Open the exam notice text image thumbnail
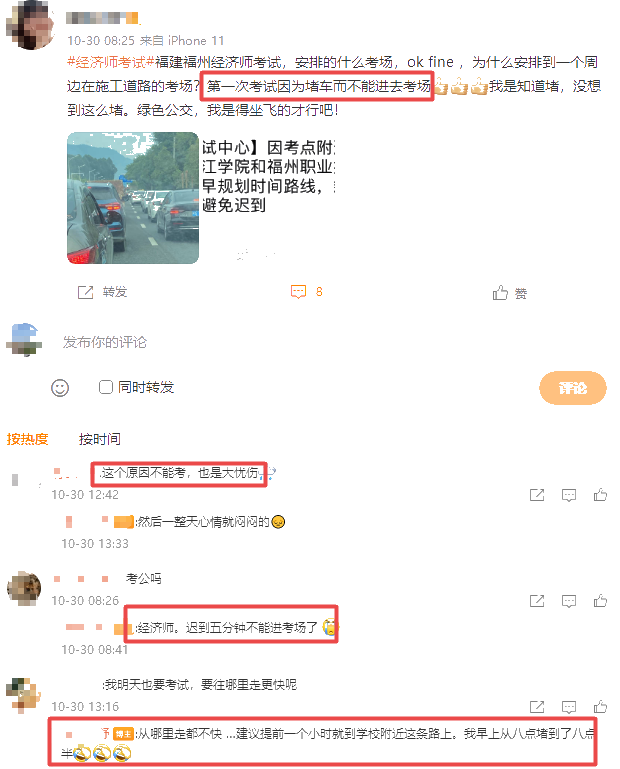 point(268,198)
